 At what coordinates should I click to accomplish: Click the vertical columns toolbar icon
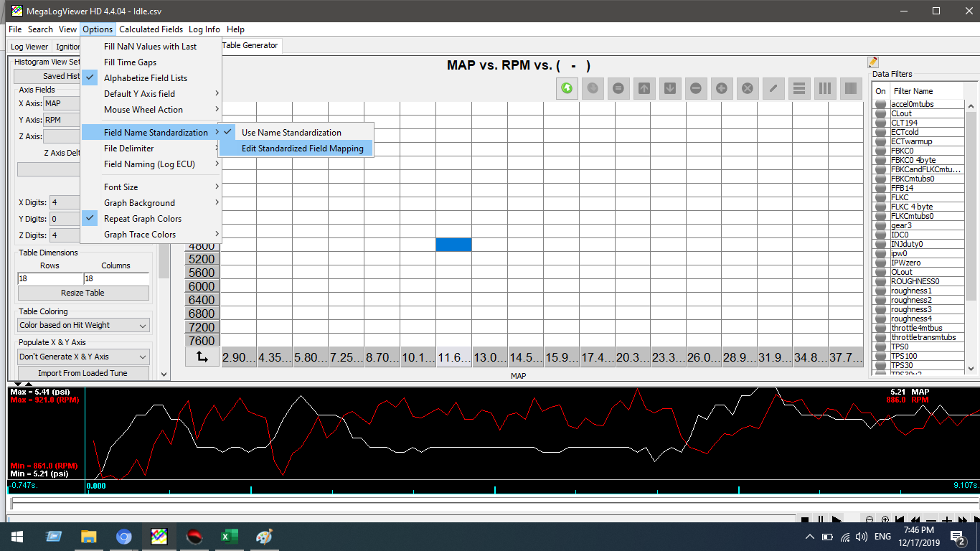pyautogui.click(x=825, y=88)
